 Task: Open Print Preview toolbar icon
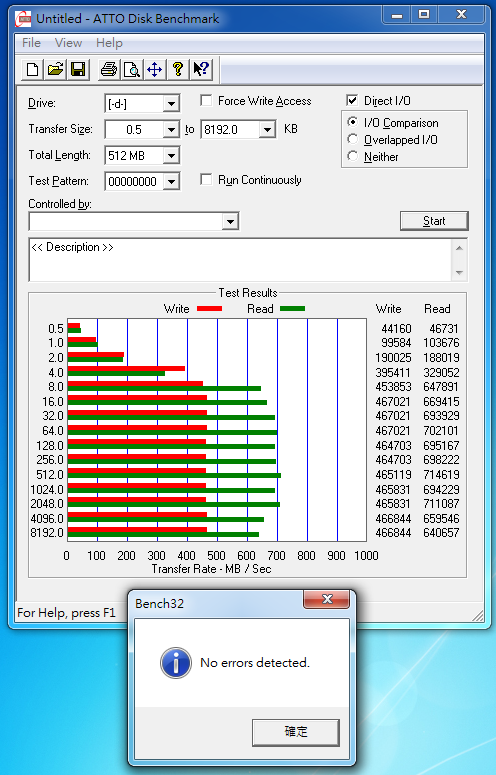click(x=132, y=69)
